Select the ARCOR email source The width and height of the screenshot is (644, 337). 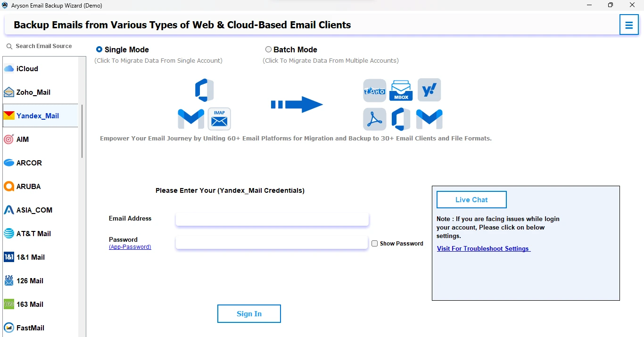pyautogui.click(x=29, y=163)
